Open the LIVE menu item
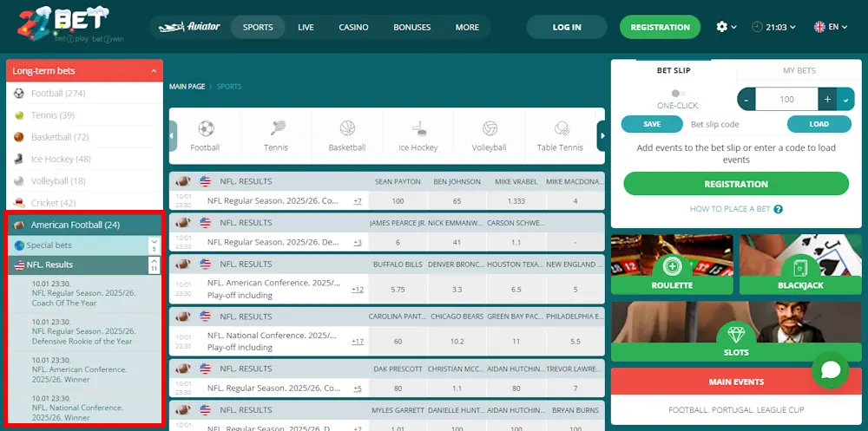868x431 pixels. 306,27
